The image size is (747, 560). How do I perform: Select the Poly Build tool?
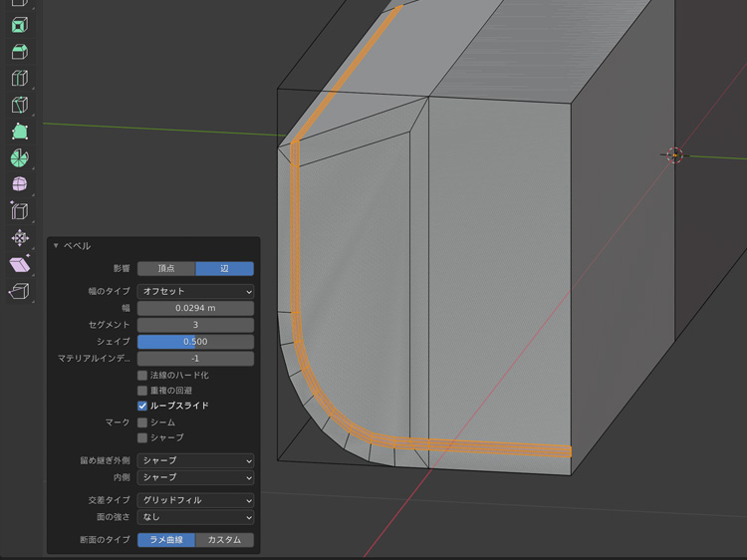pos(19,132)
